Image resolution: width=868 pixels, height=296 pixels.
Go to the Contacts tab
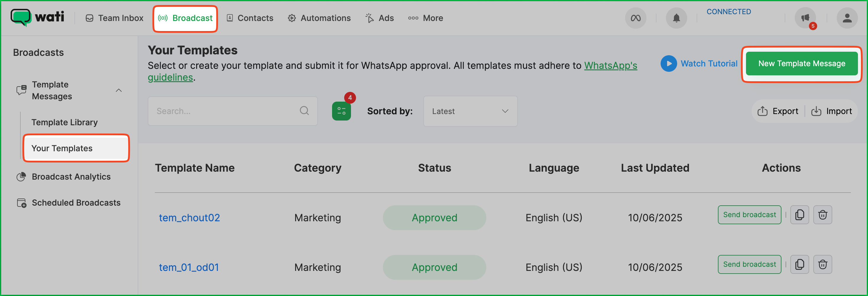coord(250,18)
